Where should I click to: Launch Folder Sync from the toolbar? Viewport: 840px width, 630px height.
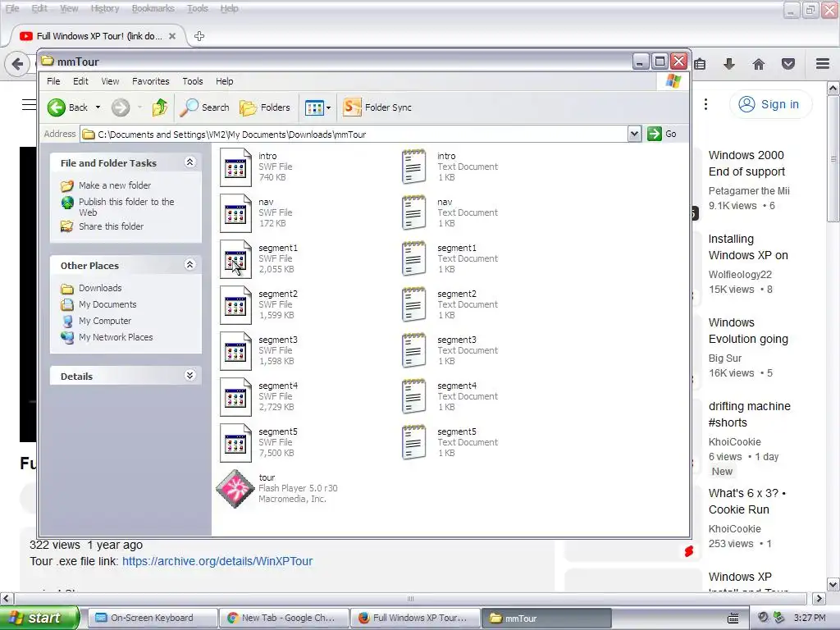(x=377, y=107)
